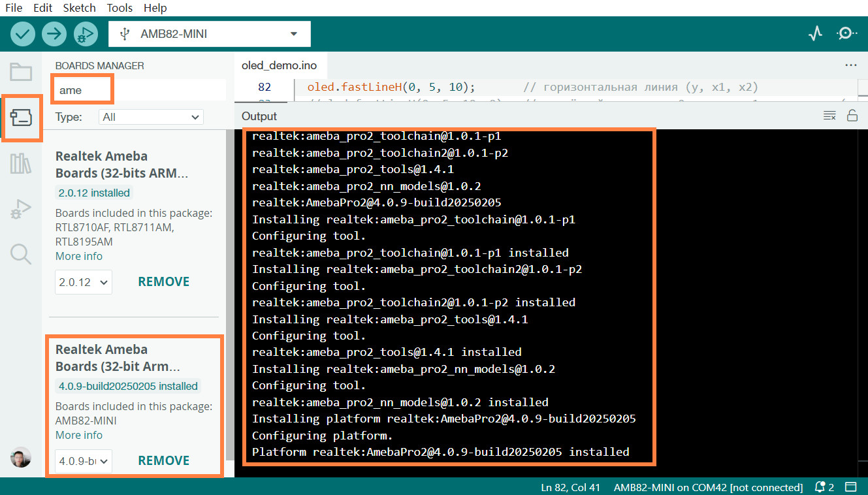Open the Debug panel sidebar icon
Screen dimensions: 868x495
(21, 209)
